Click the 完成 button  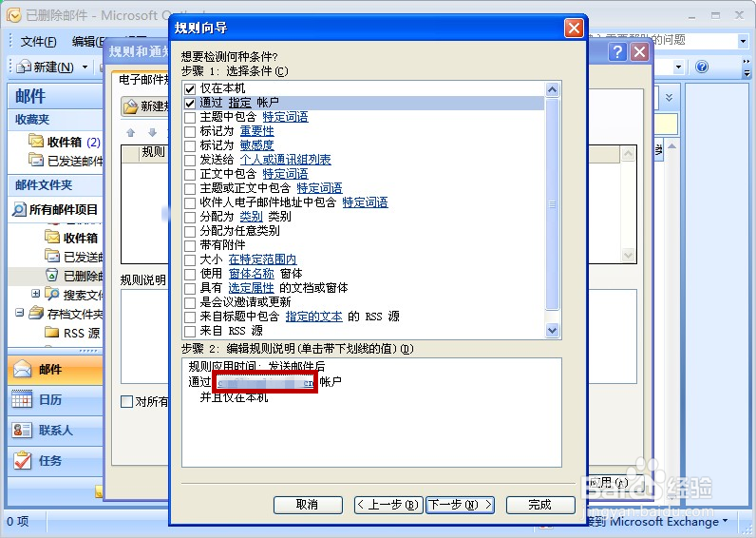click(540, 505)
